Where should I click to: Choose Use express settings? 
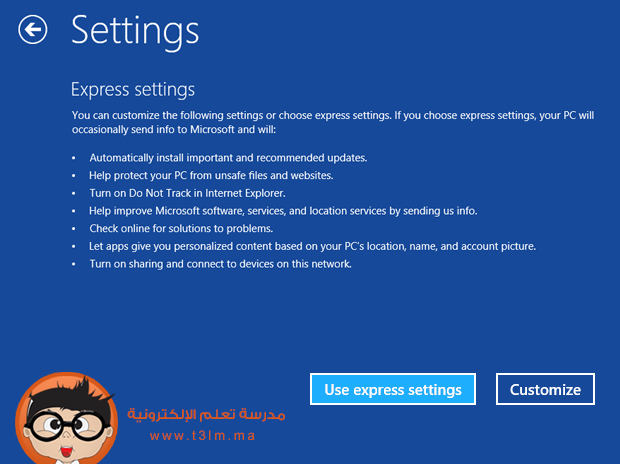[x=393, y=389]
